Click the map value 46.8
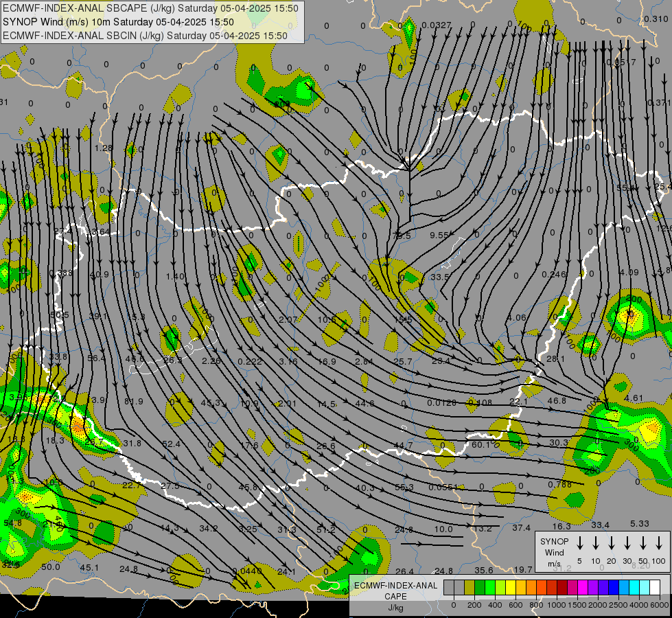Screen dimensions: 672x618 (557, 400)
